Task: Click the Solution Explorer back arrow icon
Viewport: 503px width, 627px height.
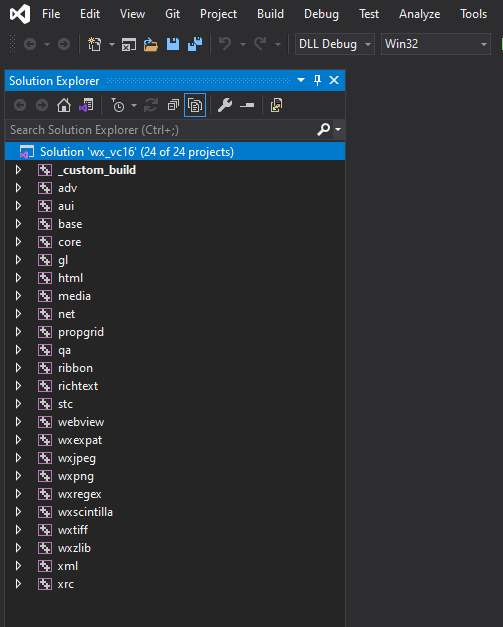Action: [x=20, y=106]
